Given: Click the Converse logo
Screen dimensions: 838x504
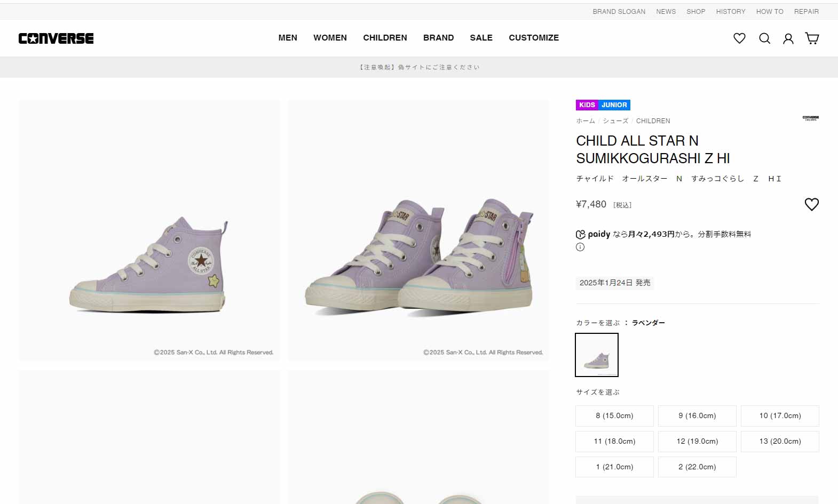Looking at the screenshot, I should (56, 38).
